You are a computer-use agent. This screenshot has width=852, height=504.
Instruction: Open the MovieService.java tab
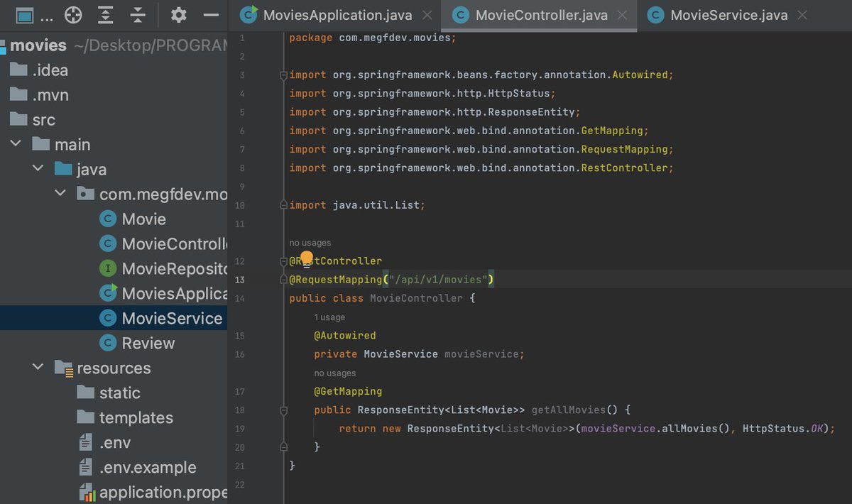coord(729,15)
